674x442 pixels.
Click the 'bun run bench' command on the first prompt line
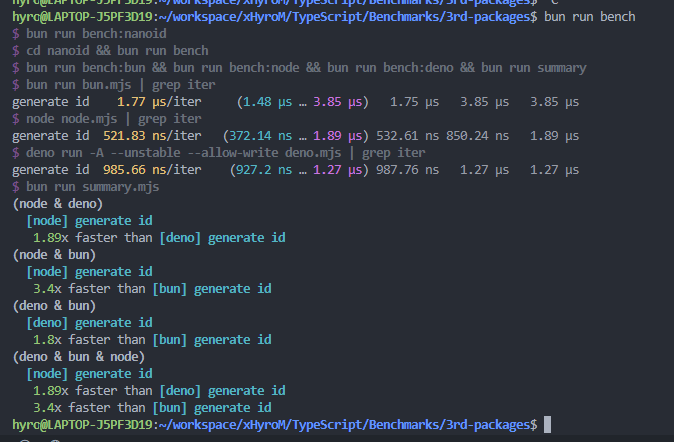pyautogui.click(x=589, y=17)
